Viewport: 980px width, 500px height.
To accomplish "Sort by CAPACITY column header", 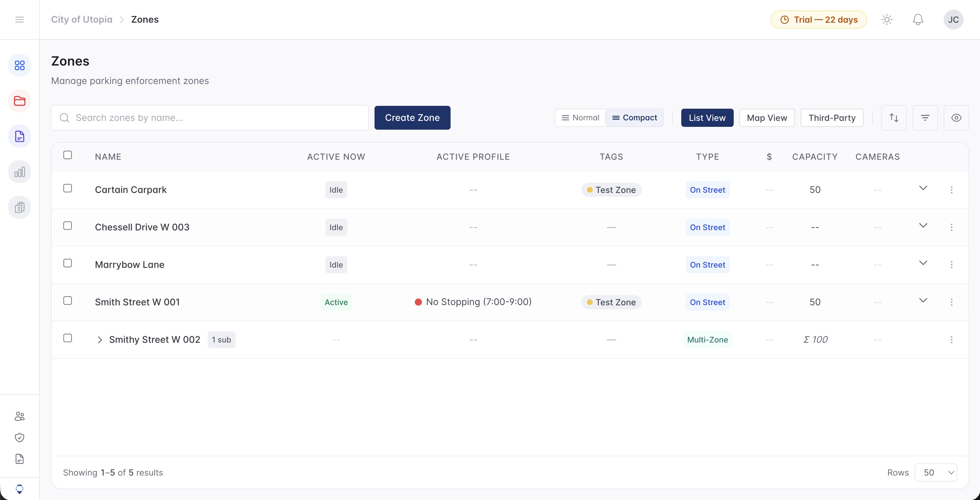I will click(815, 157).
